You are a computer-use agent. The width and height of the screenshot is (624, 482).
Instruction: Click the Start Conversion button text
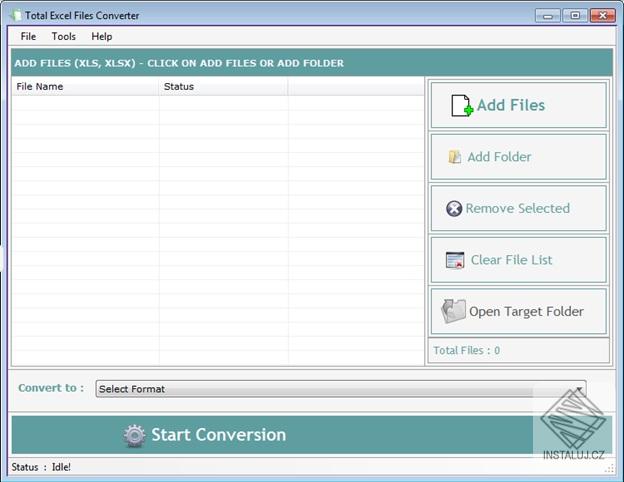point(218,435)
